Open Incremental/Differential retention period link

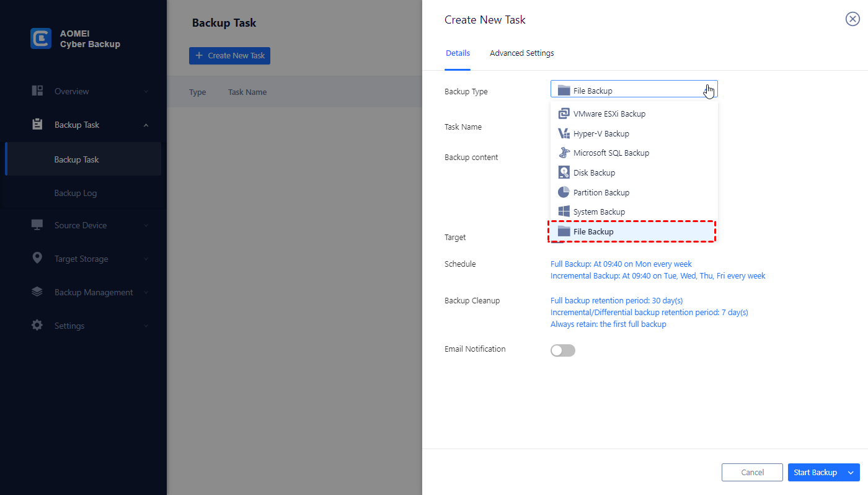pyautogui.click(x=649, y=313)
